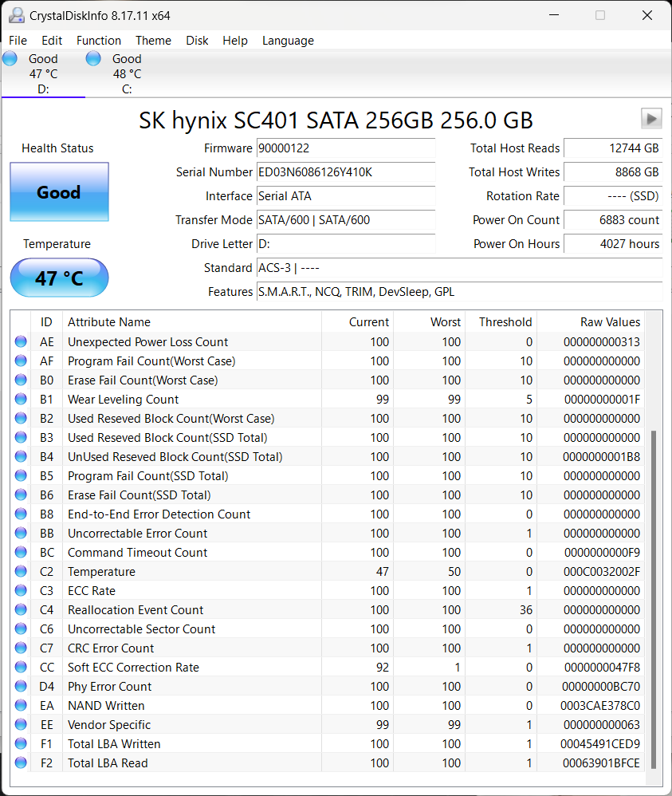Click status dot for Reallocation Event Count

(21, 609)
